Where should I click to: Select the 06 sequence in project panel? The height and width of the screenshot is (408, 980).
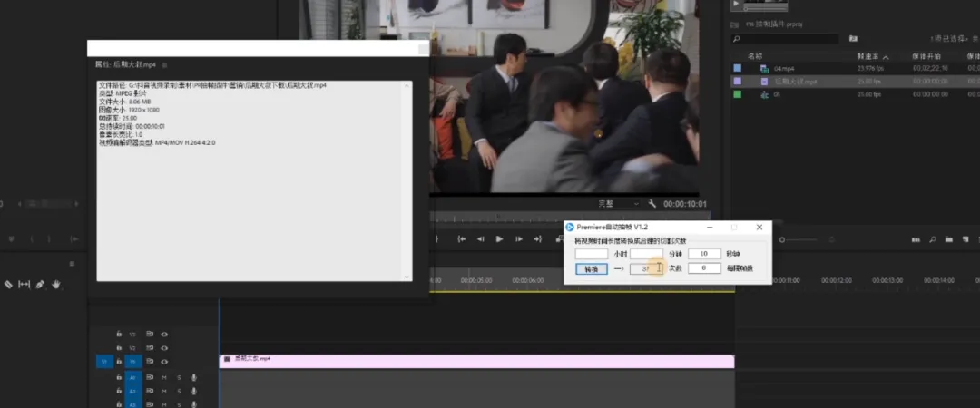pyautogui.click(x=778, y=94)
